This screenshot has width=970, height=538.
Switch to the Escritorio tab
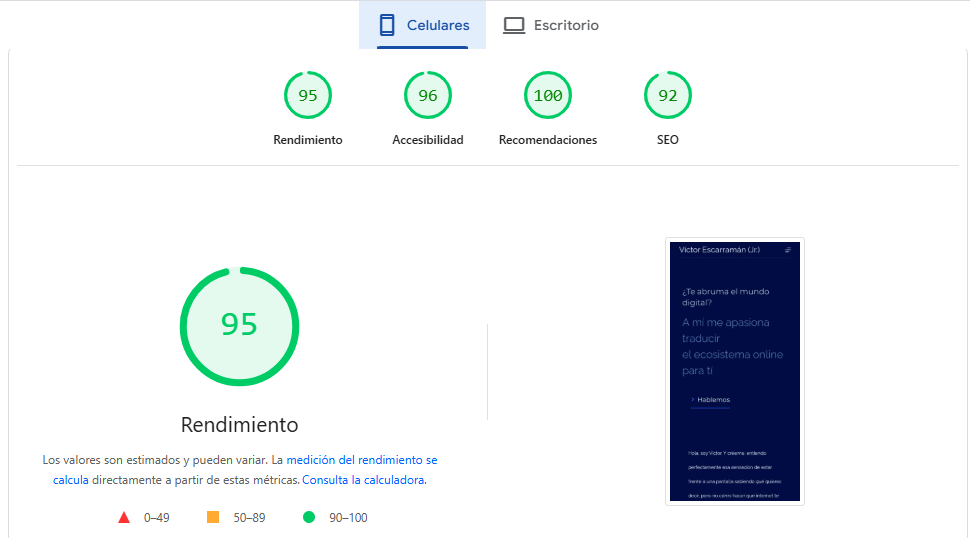point(551,25)
